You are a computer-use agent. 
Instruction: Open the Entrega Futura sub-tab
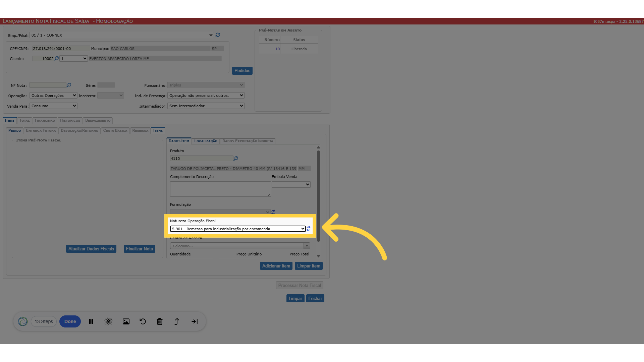click(41, 130)
